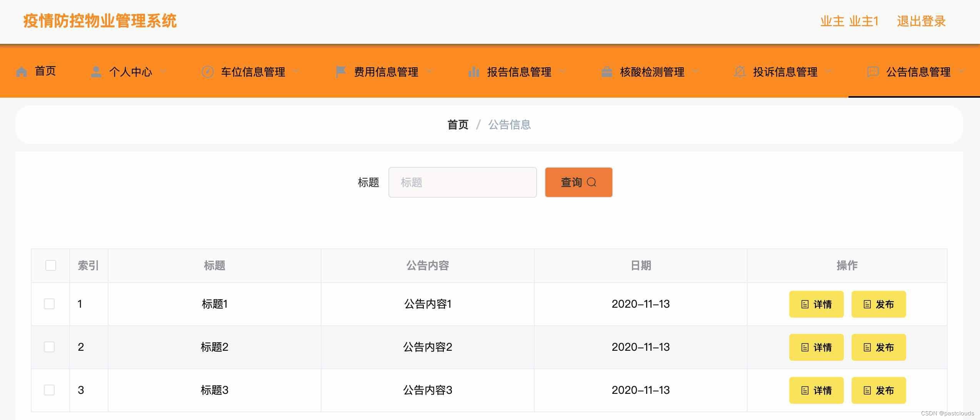
Task: Click the 查询 search button
Action: [578, 182]
